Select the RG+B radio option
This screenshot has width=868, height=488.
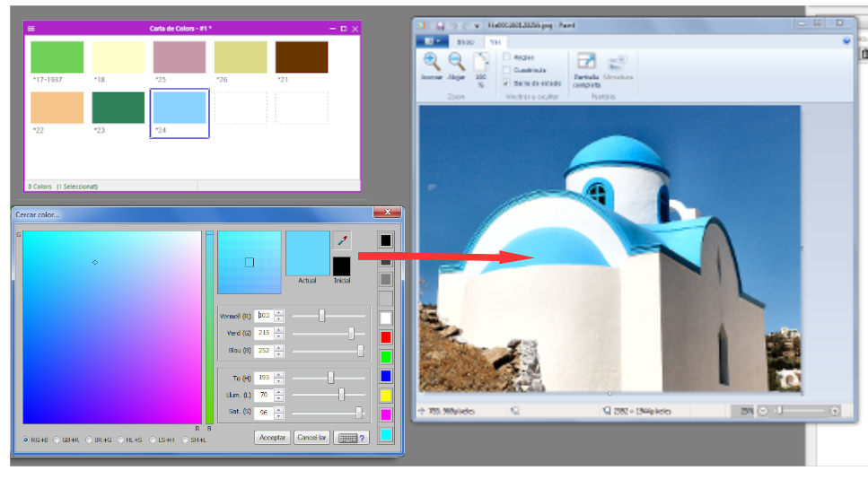(x=25, y=440)
